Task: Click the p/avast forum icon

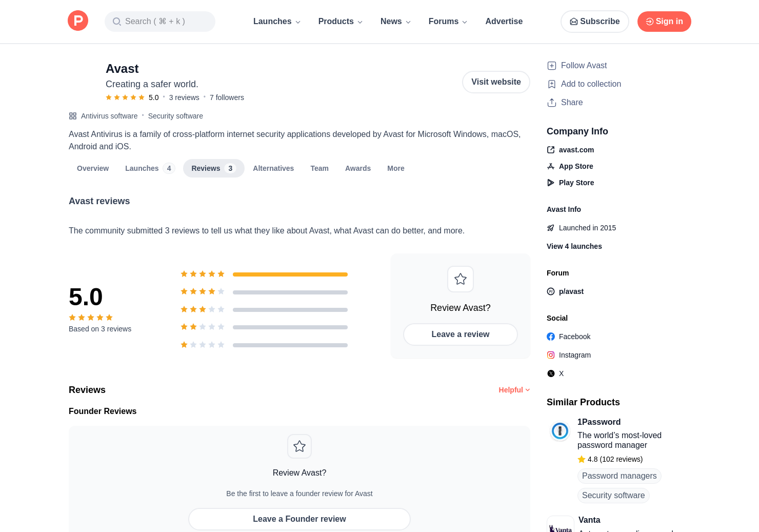Action: [x=551, y=291]
